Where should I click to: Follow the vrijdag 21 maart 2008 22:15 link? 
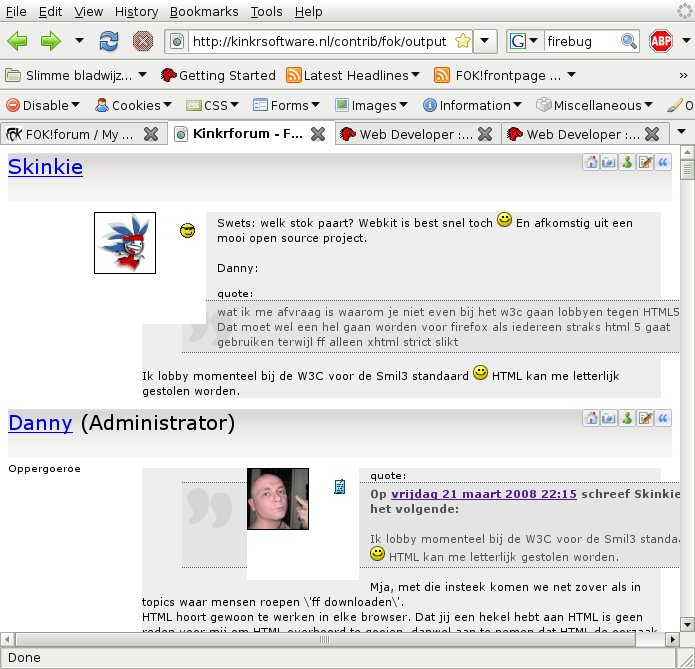(x=483, y=494)
